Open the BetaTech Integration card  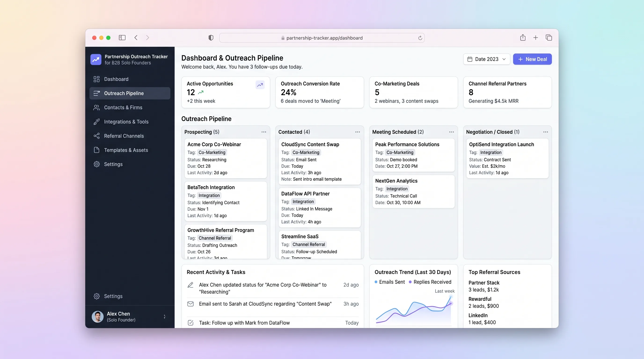[226, 201]
